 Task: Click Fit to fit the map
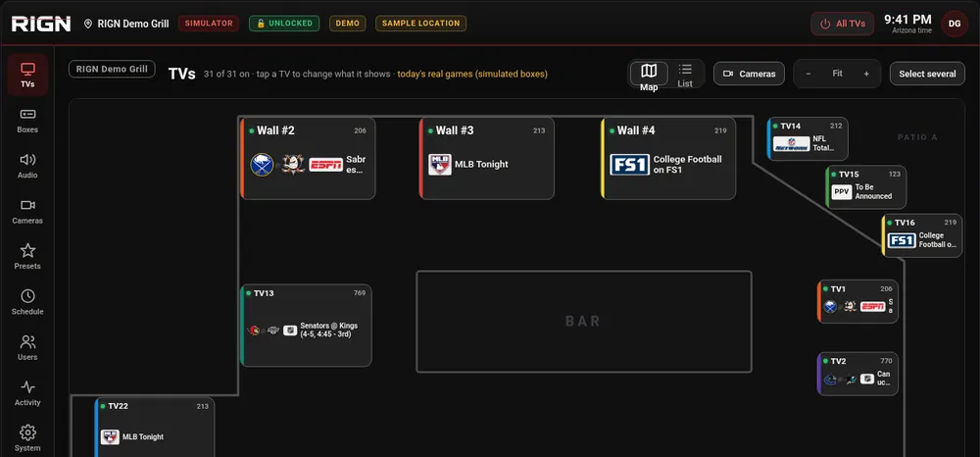pos(838,74)
